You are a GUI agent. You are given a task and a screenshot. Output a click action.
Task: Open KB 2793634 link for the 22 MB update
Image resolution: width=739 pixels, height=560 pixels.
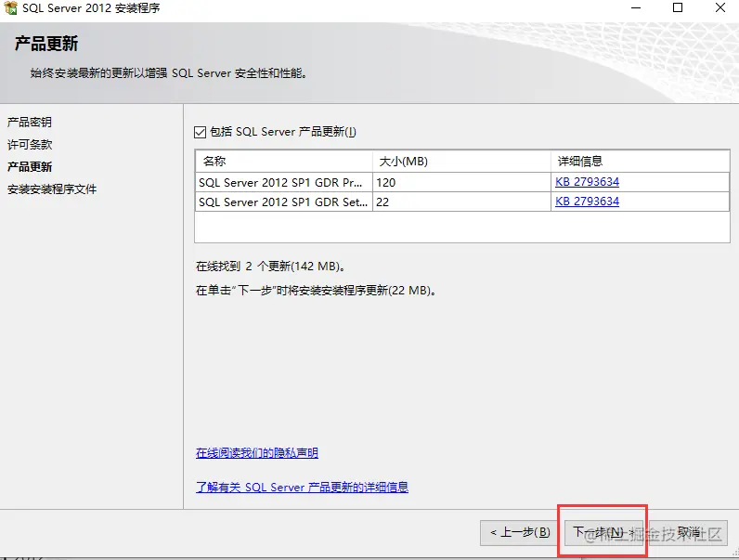tap(587, 202)
